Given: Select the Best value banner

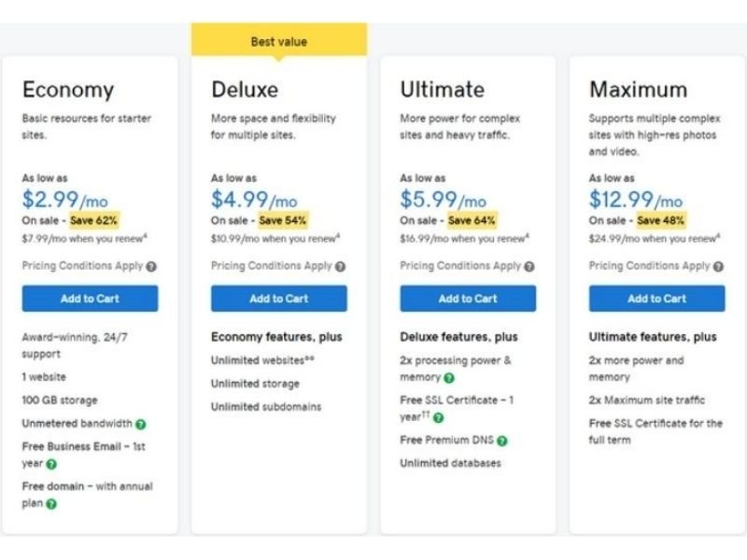Looking at the screenshot, I should click(x=279, y=40).
